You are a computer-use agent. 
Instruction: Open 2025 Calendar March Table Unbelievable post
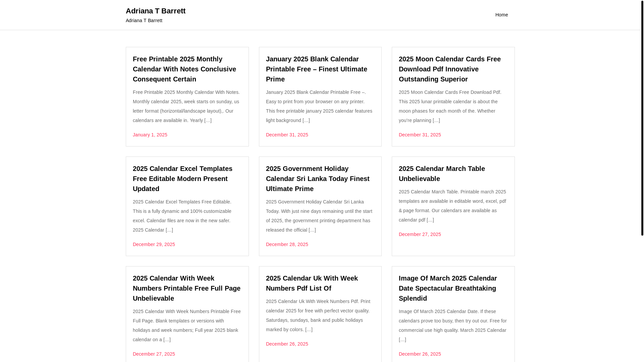442,174
